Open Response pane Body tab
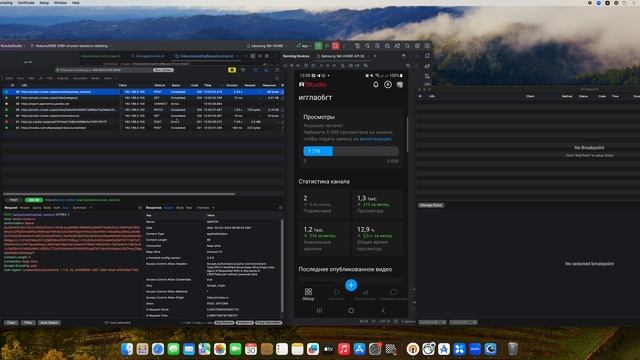This screenshot has width=640, height=360. pyautogui.click(x=180, y=208)
